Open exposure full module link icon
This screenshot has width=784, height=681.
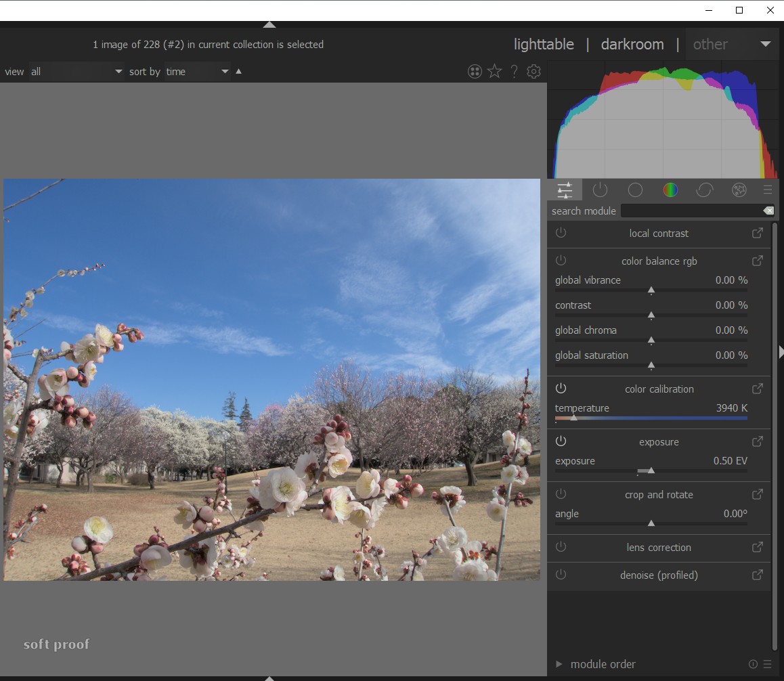(758, 442)
